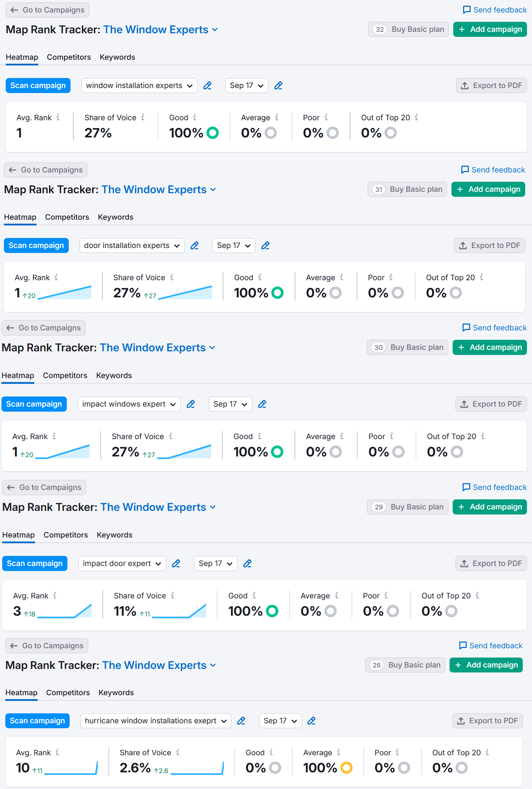
Task: Open hurricane window installations exeprt dropdown
Action: [x=155, y=721]
